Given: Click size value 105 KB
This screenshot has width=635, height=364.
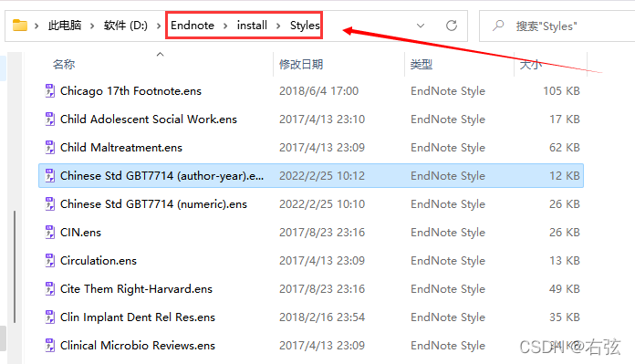Looking at the screenshot, I should [x=561, y=91].
